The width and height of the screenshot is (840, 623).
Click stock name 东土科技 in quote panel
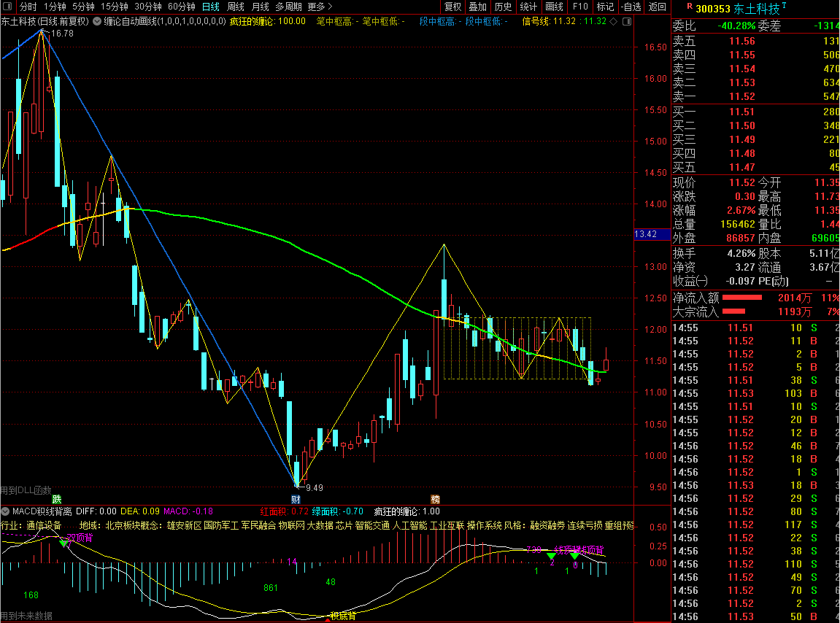tap(756, 9)
